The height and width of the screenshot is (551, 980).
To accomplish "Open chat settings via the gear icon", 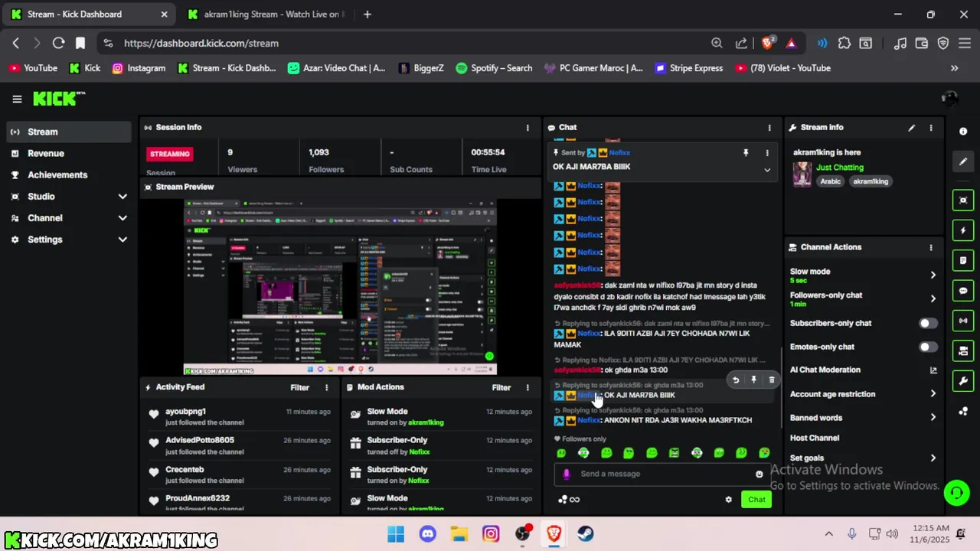I will pos(729,500).
